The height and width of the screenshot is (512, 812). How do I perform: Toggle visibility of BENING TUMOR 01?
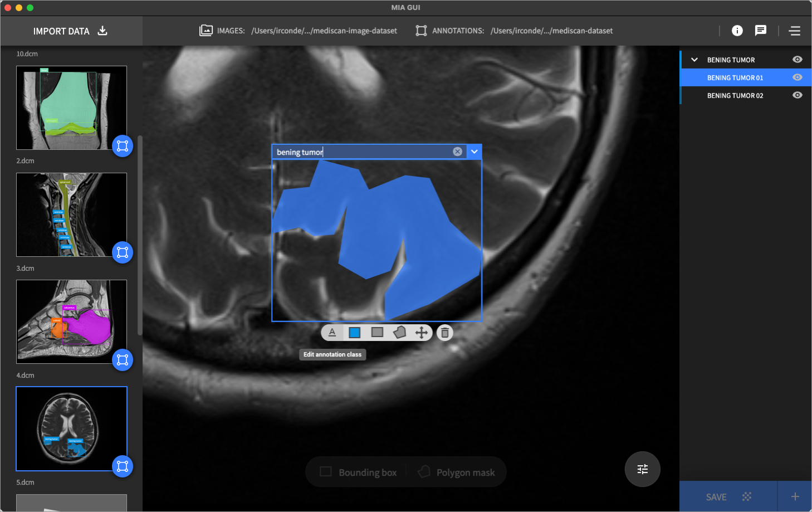798,77
